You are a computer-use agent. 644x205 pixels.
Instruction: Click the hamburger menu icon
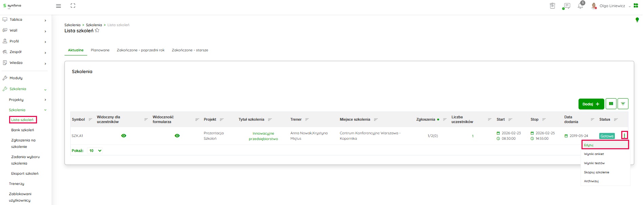tap(58, 6)
